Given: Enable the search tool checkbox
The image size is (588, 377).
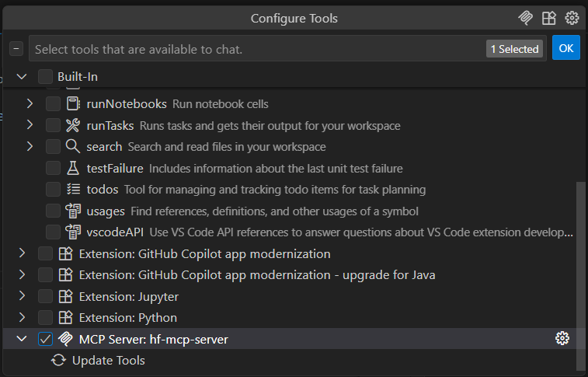Looking at the screenshot, I should pyautogui.click(x=53, y=147).
